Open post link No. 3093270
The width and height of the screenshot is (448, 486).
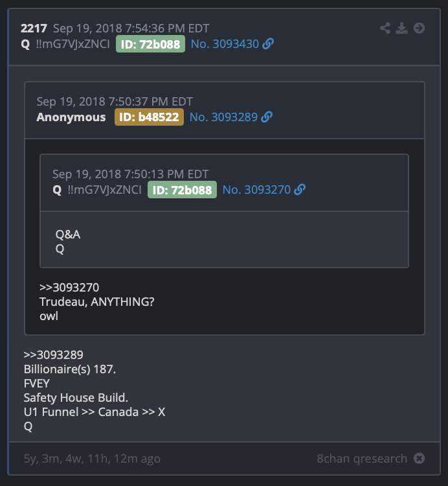tap(256, 190)
